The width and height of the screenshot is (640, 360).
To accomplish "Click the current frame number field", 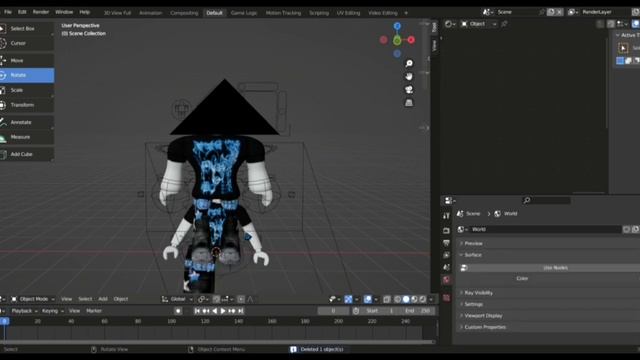I will point(333,311).
